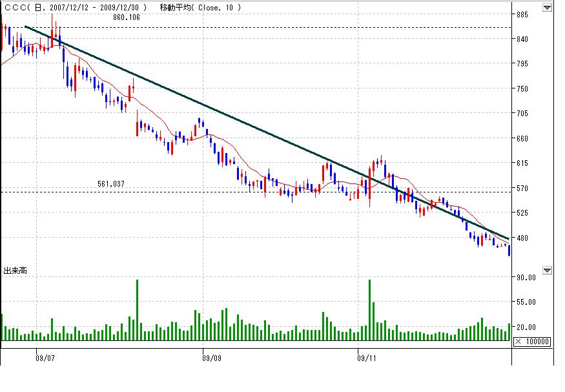Click the last blue candlestick at right edge

pyautogui.click(x=509, y=251)
